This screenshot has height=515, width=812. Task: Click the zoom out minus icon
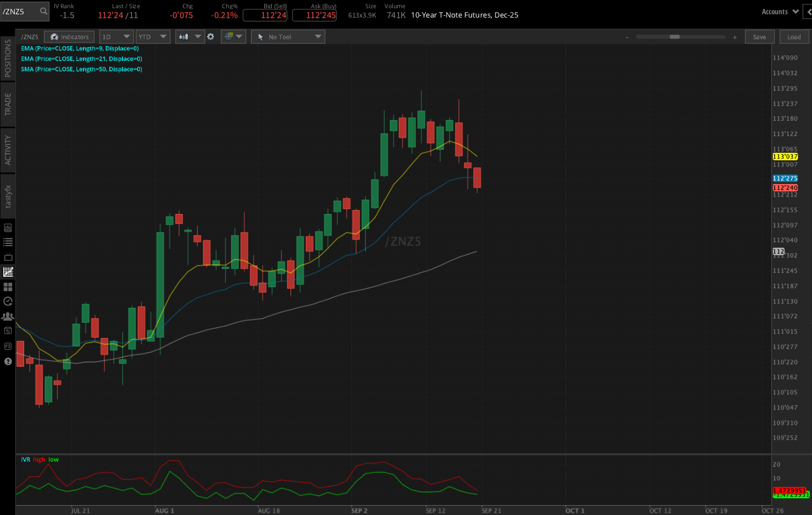627,37
